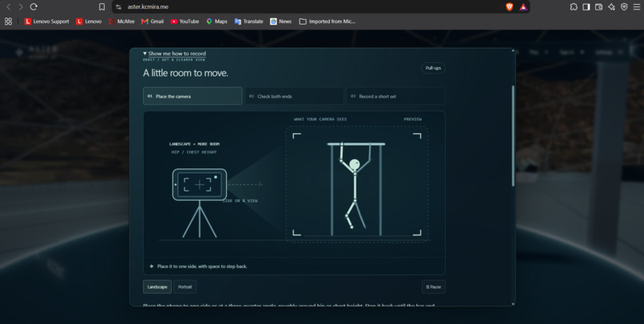The height and width of the screenshot is (324, 644).
Task: Click the 'LANDSCAPE = MORE ROOM' caption
Action: pyautogui.click(x=194, y=144)
